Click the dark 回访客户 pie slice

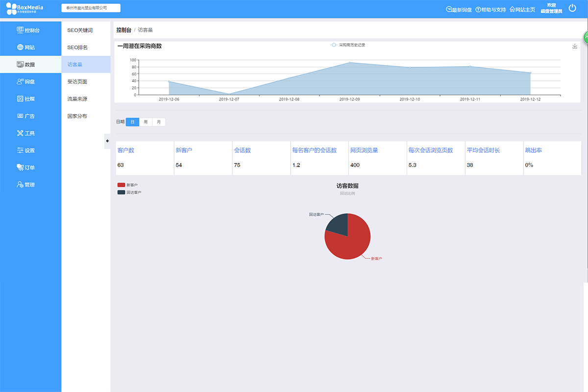tap(339, 225)
